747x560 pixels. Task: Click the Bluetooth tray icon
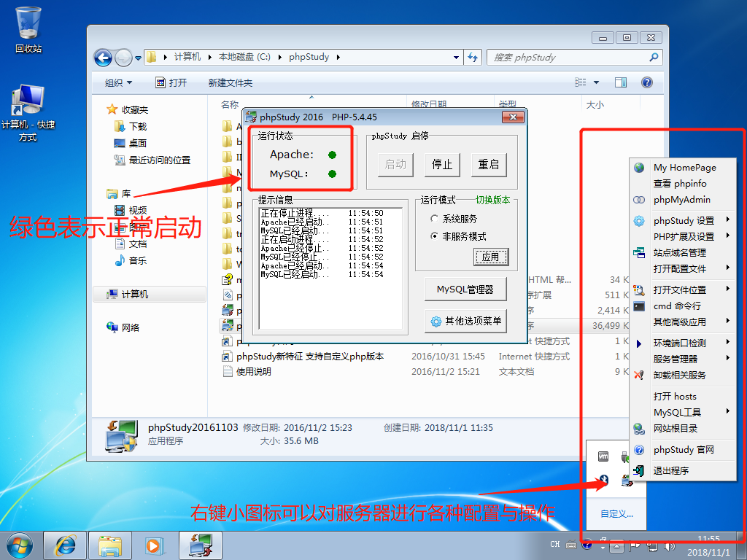click(604, 480)
